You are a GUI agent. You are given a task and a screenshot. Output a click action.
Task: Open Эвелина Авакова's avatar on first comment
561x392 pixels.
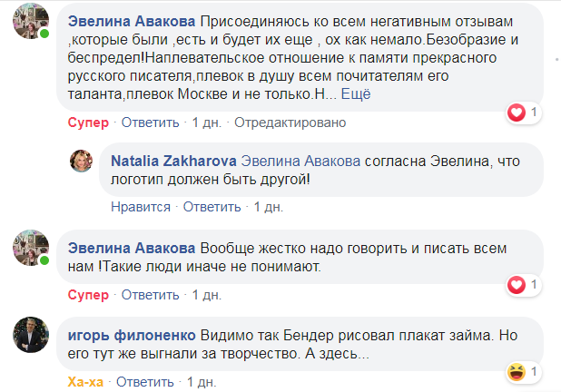click(x=31, y=28)
